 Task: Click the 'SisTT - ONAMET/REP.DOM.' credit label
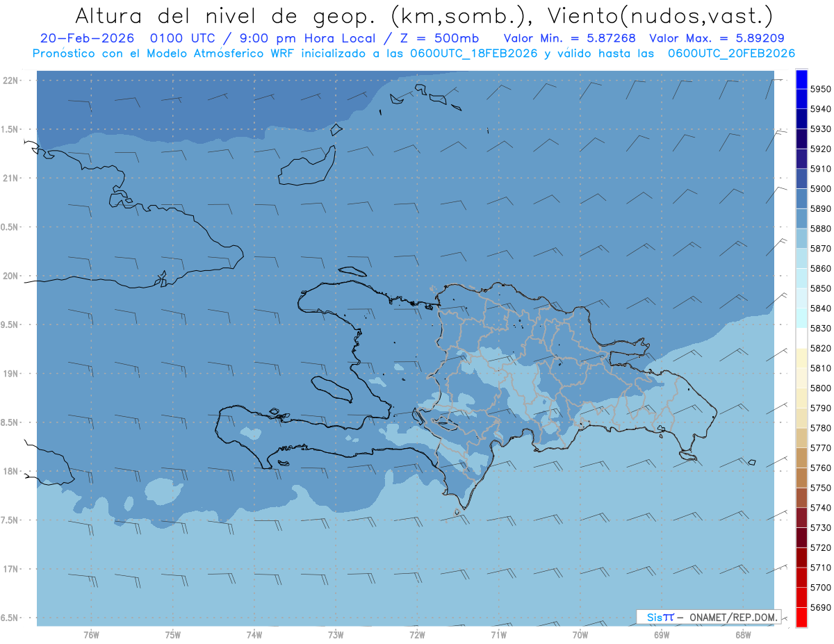point(709,616)
